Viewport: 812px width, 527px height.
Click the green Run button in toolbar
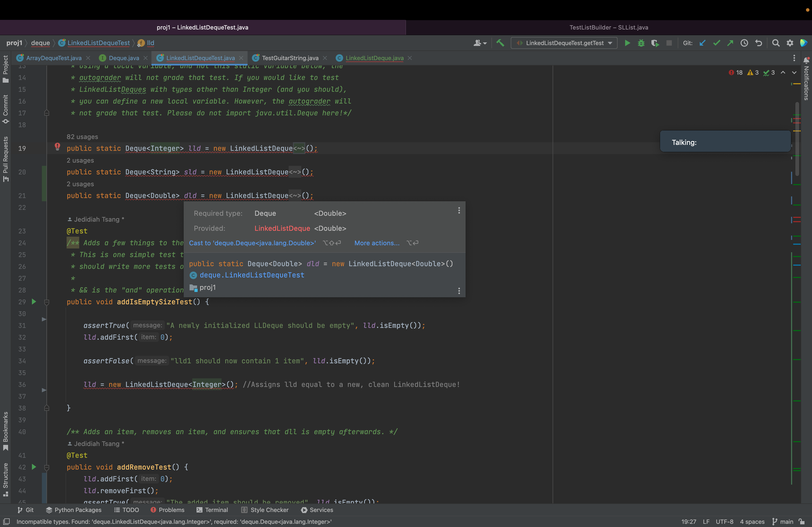coord(627,43)
